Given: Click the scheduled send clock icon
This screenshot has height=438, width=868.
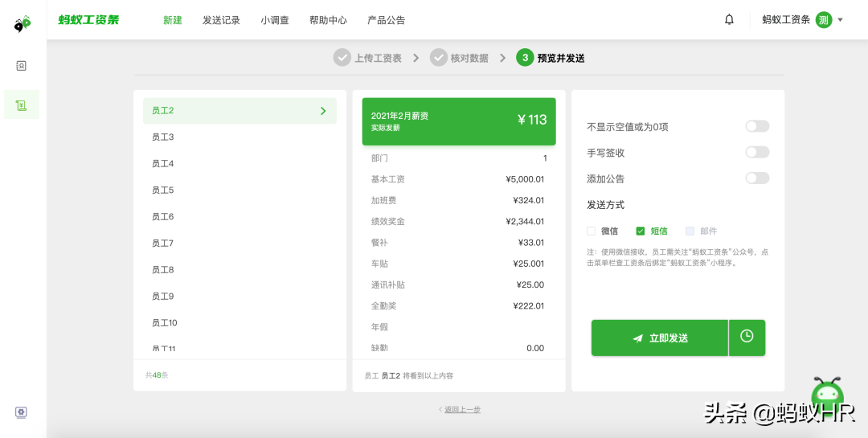Looking at the screenshot, I should click(x=747, y=338).
